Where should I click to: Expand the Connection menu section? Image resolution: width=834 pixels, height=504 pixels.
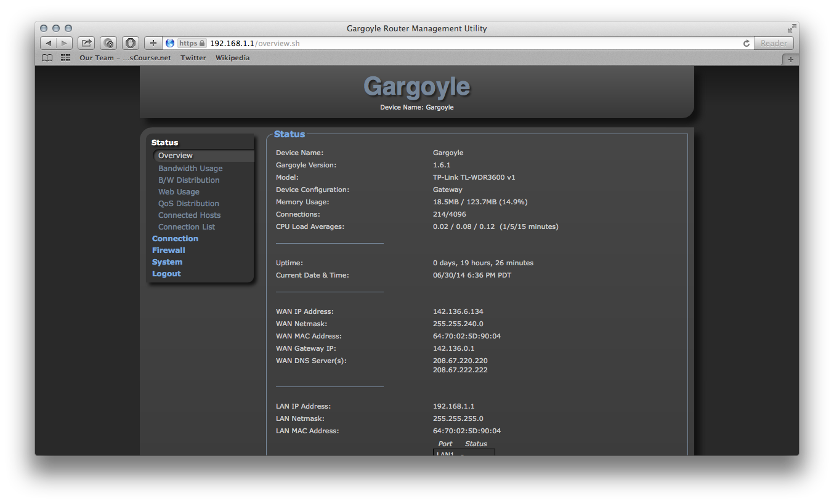(x=175, y=239)
